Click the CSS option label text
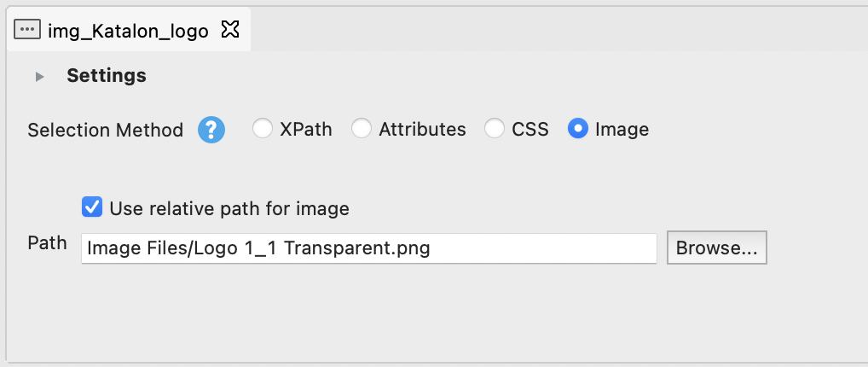Image resolution: width=868 pixels, height=367 pixels. tap(530, 130)
